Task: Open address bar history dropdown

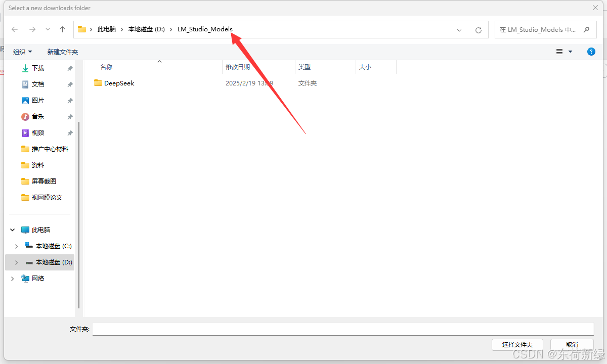Action: coord(459,30)
